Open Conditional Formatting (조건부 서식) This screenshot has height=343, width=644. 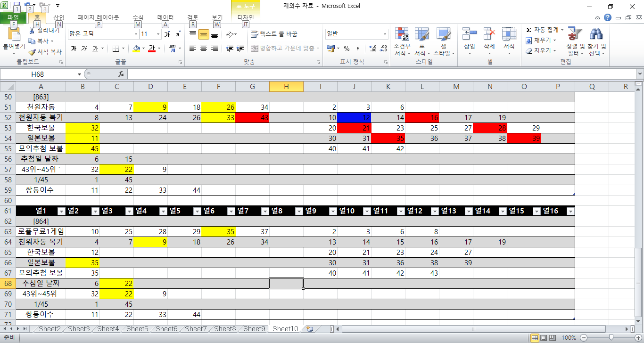402,41
